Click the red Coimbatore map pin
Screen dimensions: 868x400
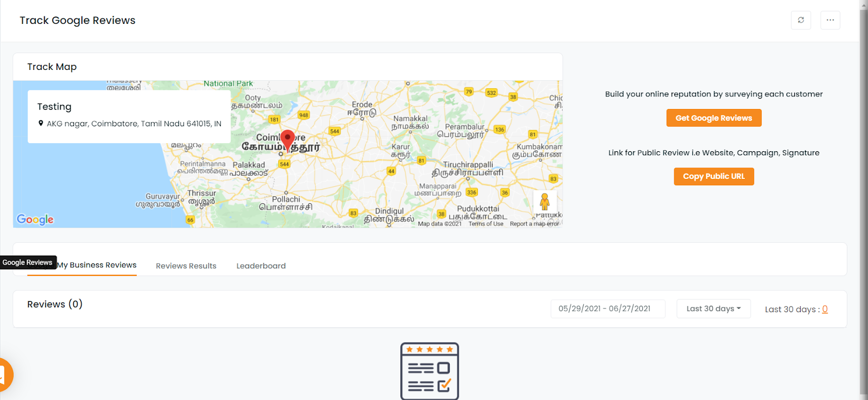(x=288, y=141)
